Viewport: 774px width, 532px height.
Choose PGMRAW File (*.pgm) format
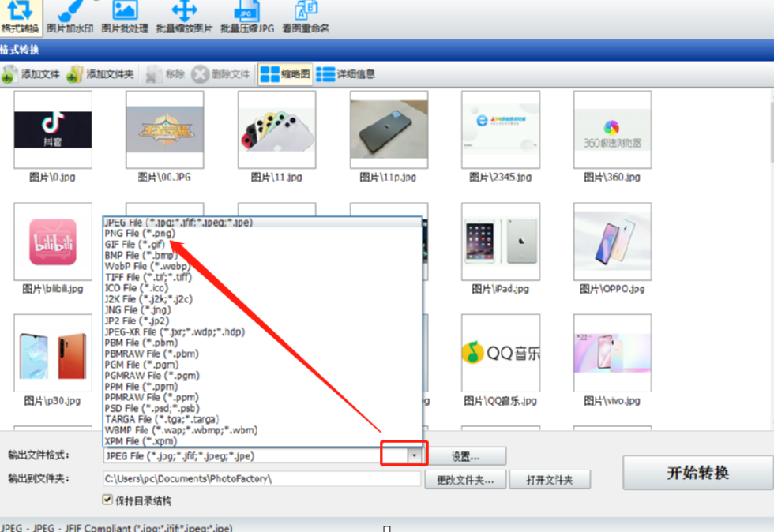coord(262,376)
